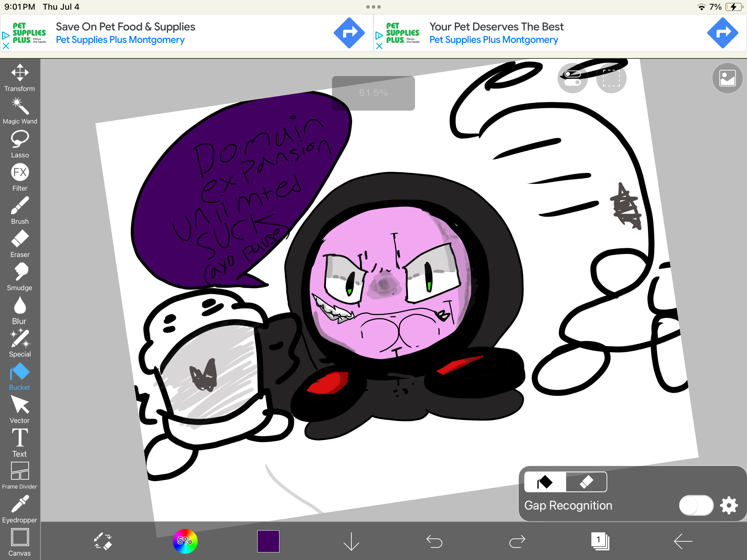
Task: Tap the three-dot multitasking menu at top
Action: [x=373, y=7]
